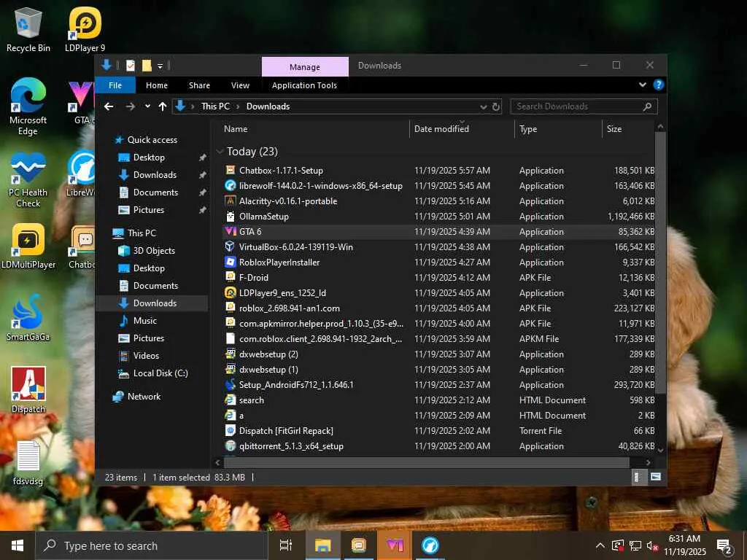Viewport: 747px width, 560px height.
Task: Switch to View ribbon tab
Action: pyautogui.click(x=240, y=85)
